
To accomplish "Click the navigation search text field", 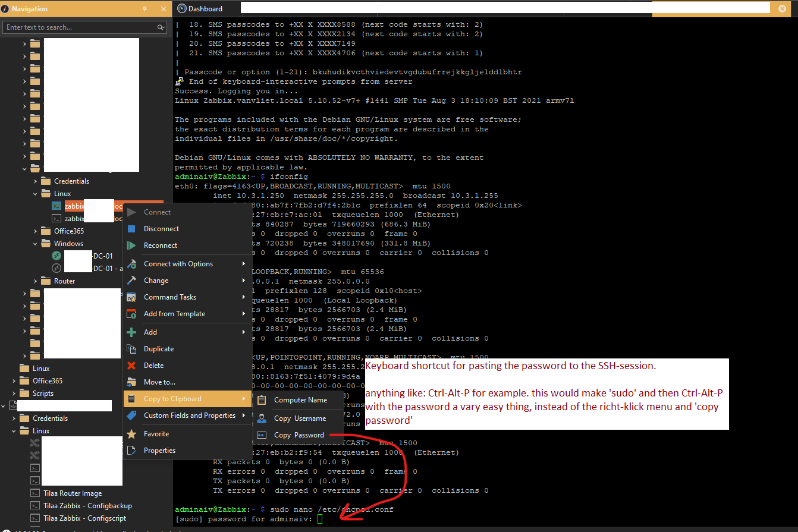I will [x=80, y=27].
